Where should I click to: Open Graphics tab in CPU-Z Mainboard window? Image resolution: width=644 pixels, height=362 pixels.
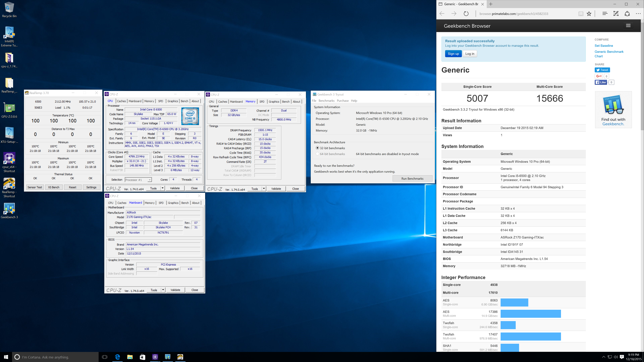[173, 203]
